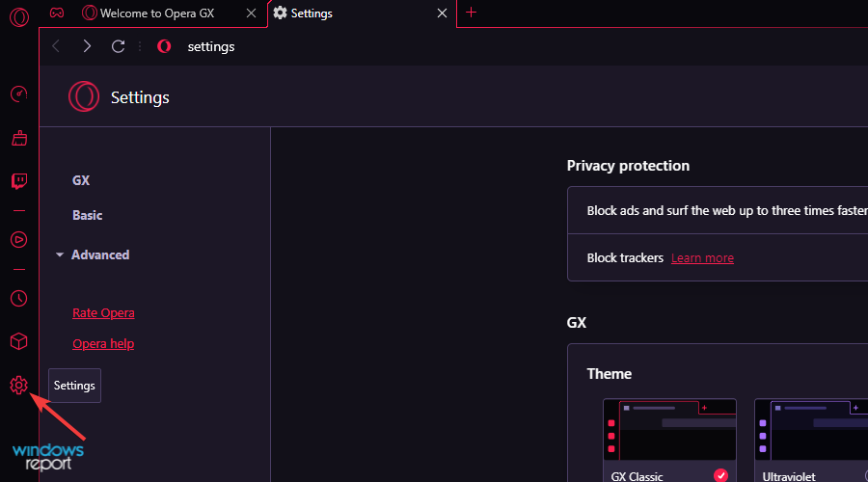Open the Opera menu logo button
This screenshot has height=482, width=868.
tap(19, 17)
